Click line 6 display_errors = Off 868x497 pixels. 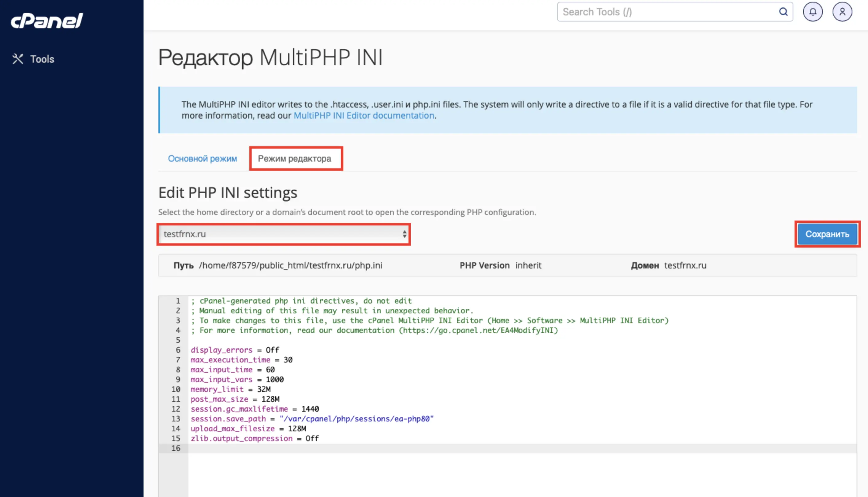click(x=235, y=350)
